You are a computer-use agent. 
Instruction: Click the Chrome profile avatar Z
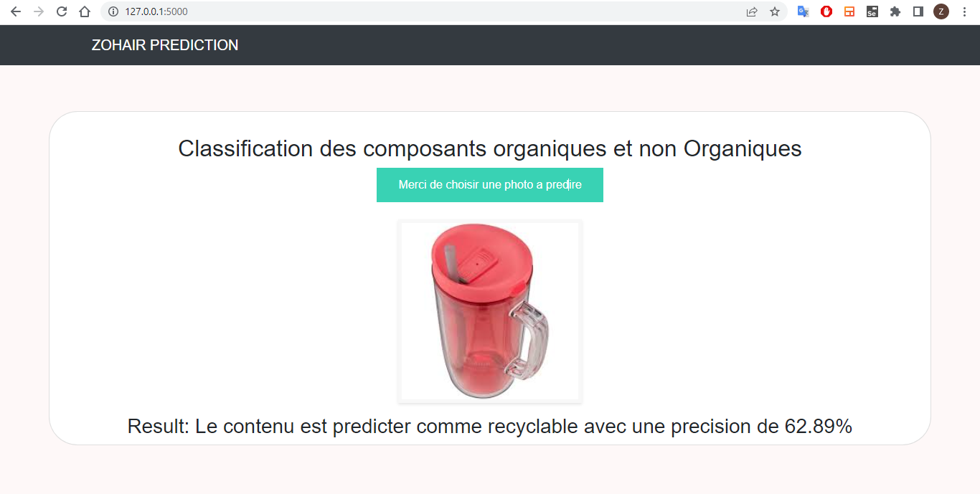[x=941, y=11]
